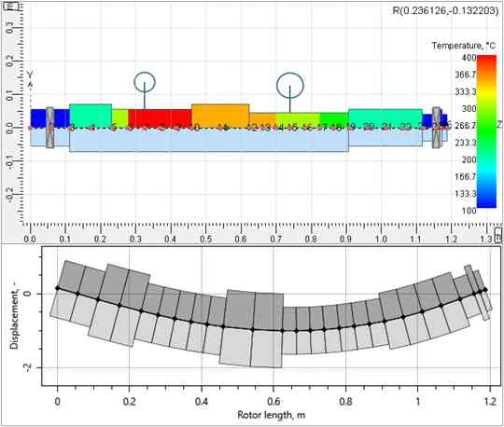Click the Temperature color legend bar

coord(486,131)
